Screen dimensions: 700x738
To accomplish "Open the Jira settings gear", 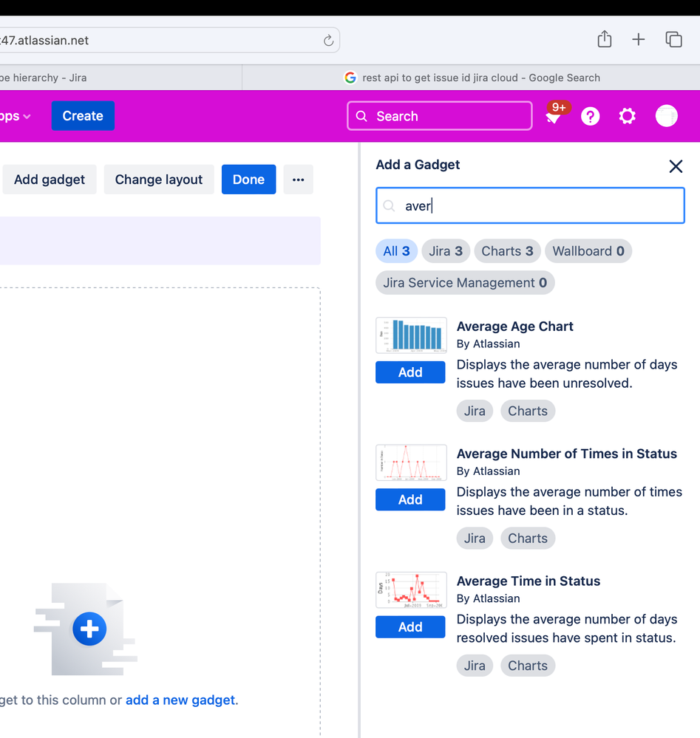I will [627, 116].
